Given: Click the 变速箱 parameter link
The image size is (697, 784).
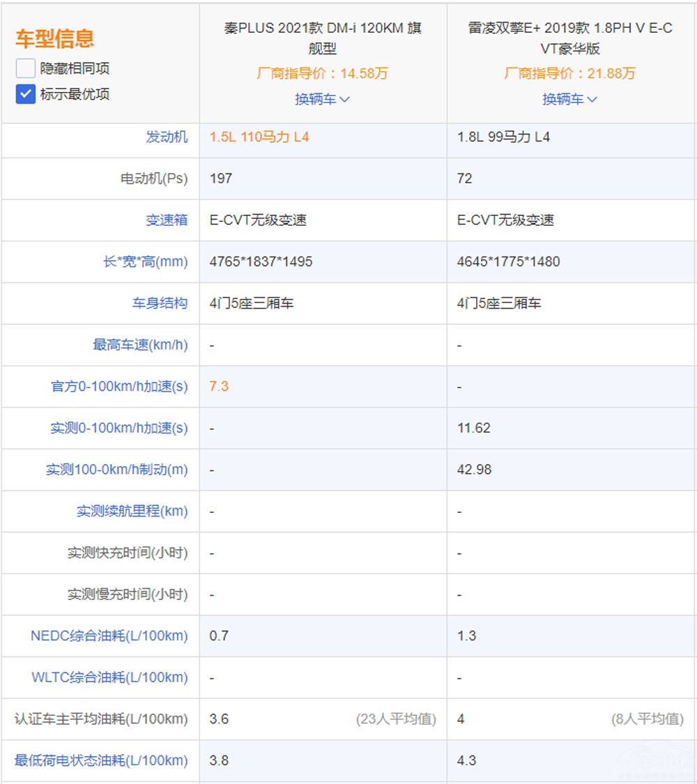Looking at the screenshot, I should point(167,220).
